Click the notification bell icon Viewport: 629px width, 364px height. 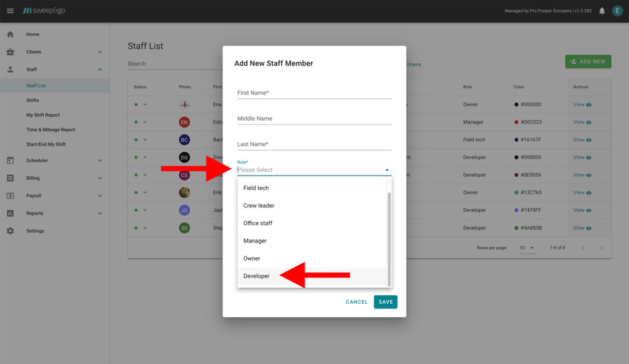[x=602, y=11]
